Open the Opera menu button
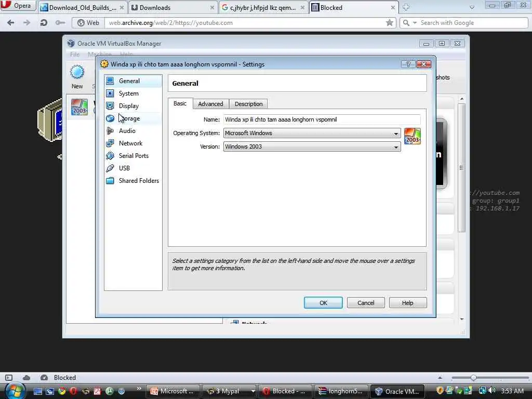 [x=18, y=5]
